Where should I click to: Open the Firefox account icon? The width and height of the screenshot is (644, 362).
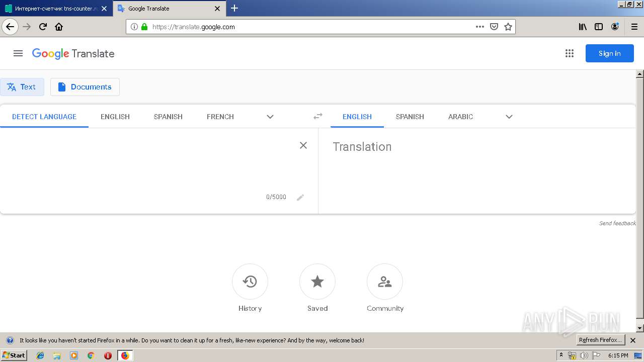tap(615, 27)
